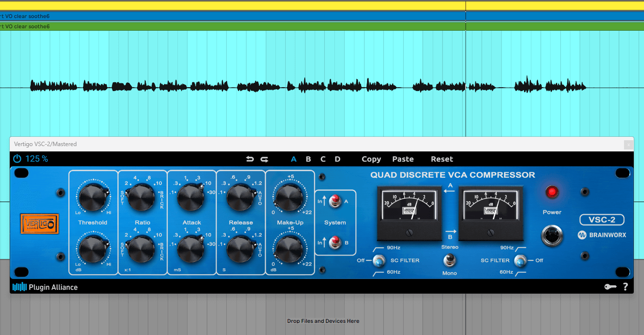644x335 pixels.
Task: Toggle the left SC Filter switch
Action: [x=379, y=261]
